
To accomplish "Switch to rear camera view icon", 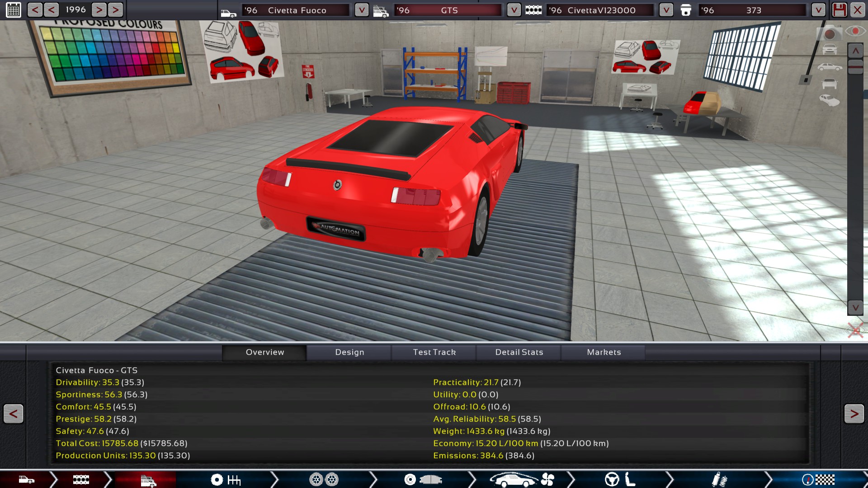I will pyautogui.click(x=830, y=84).
